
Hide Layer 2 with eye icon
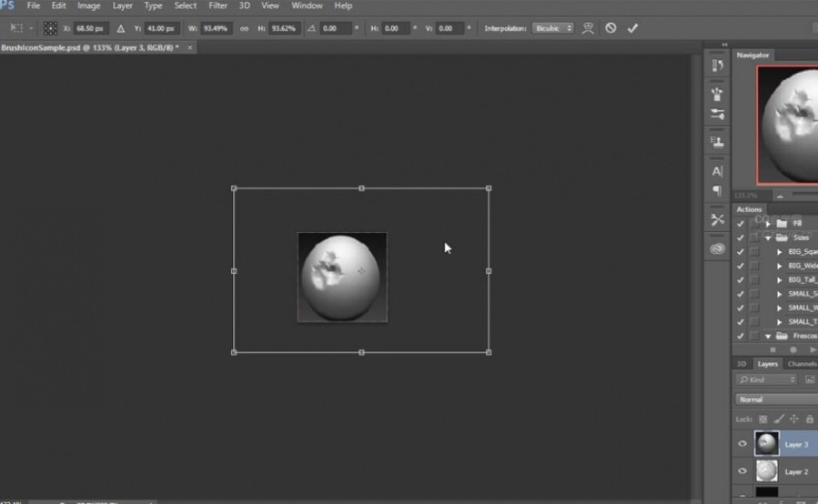(x=742, y=471)
